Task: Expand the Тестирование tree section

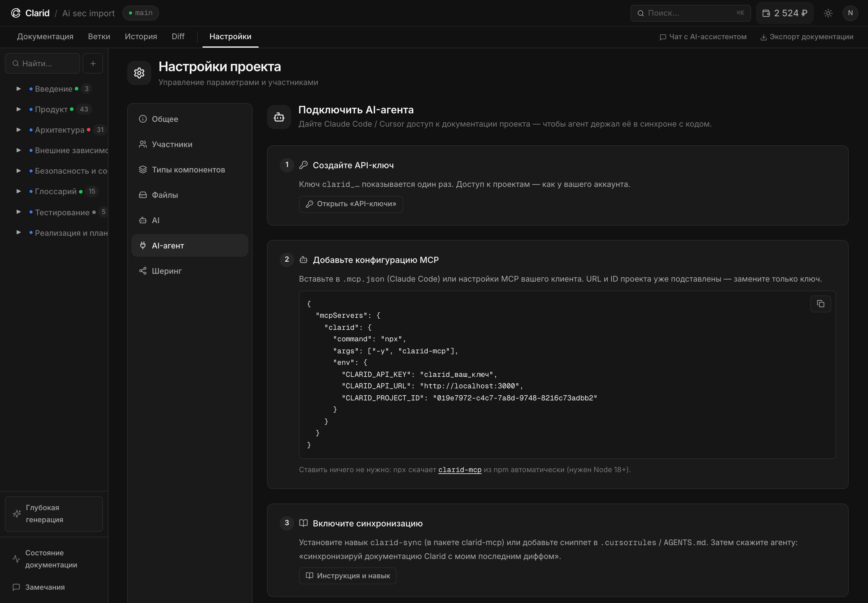Action: tap(18, 212)
